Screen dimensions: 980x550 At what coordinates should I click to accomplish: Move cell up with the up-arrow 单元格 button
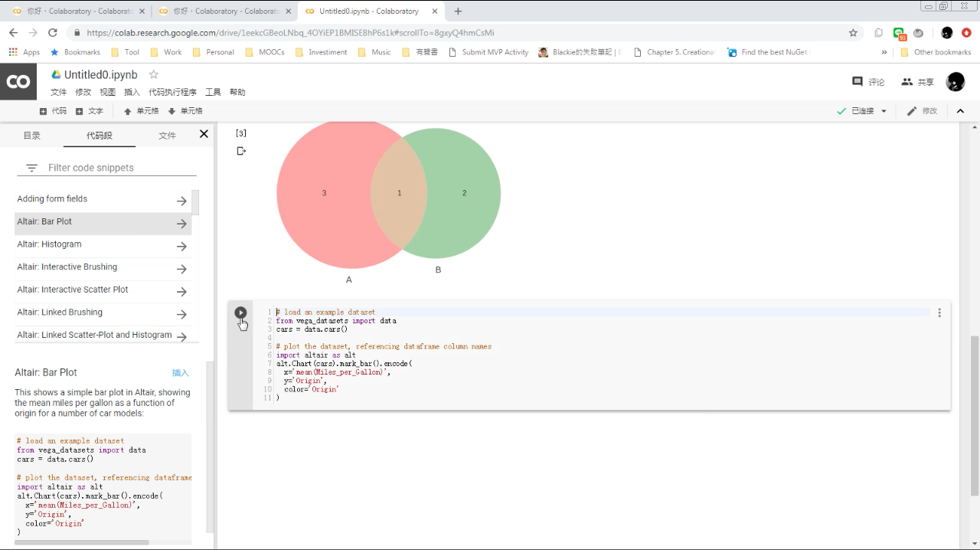[141, 111]
